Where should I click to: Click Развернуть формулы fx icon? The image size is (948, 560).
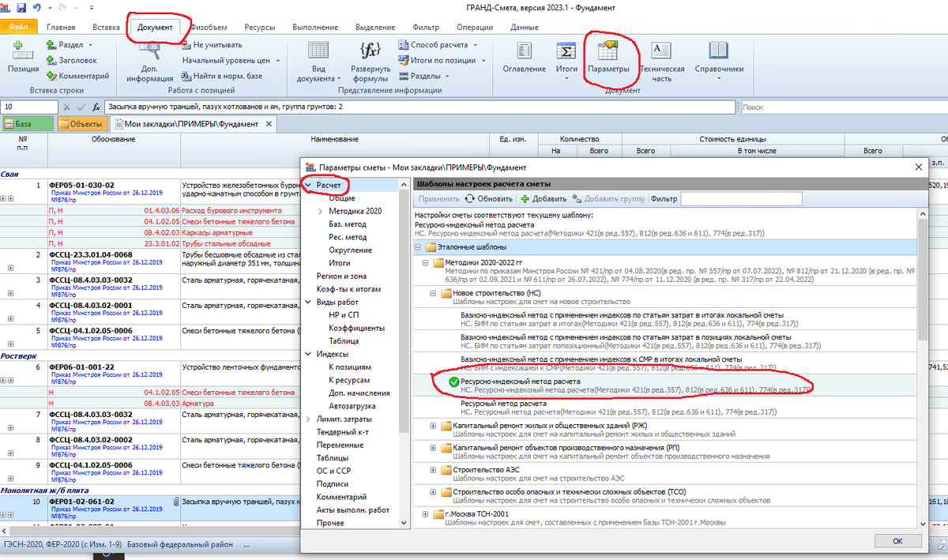371,51
